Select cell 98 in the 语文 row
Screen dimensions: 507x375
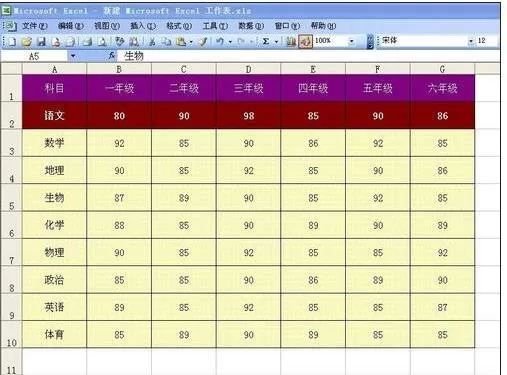pos(248,115)
